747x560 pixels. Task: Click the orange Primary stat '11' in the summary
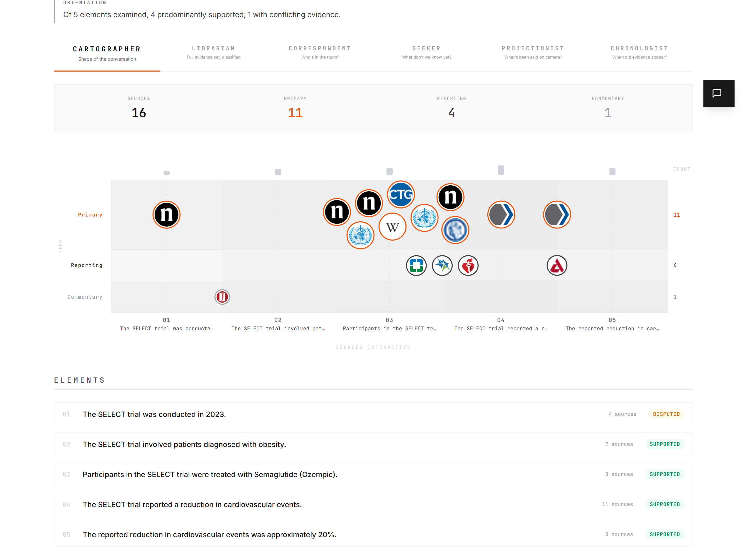295,113
